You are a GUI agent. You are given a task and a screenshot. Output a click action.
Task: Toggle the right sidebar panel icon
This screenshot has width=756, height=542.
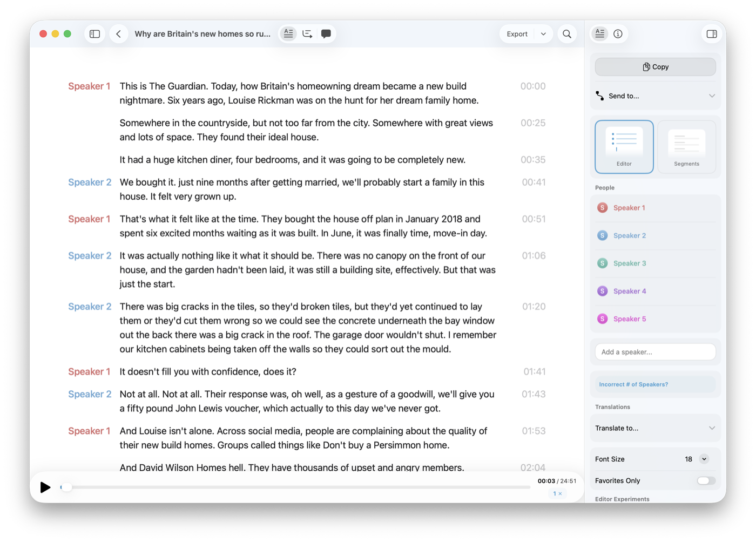click(x=712, y=34)
